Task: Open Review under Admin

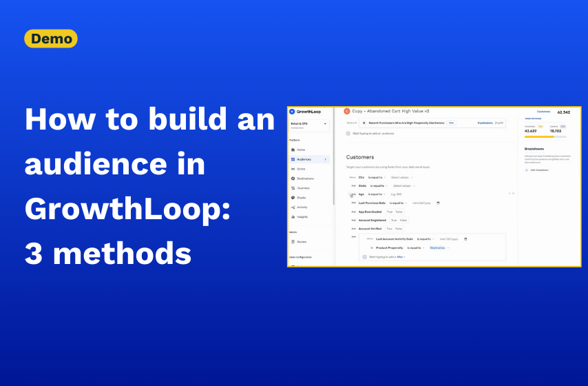Action: (302, 242)
